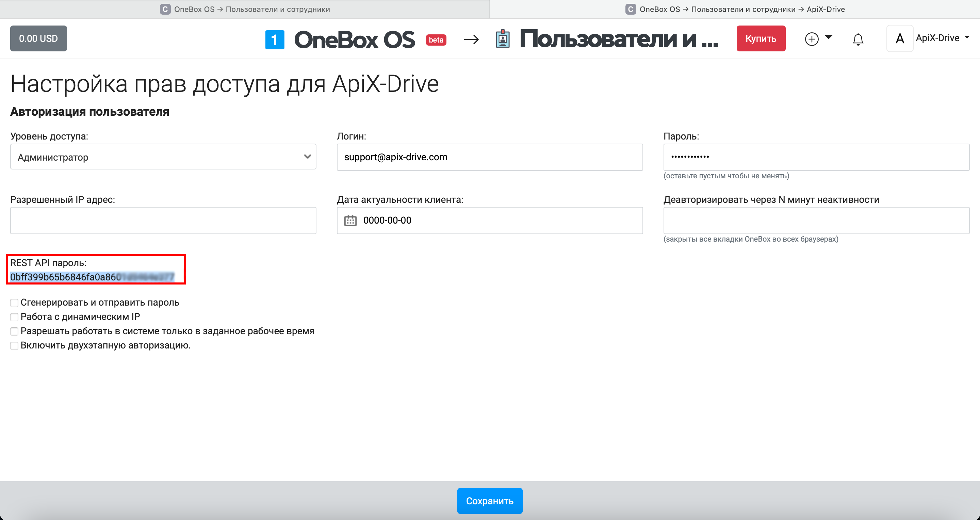980x520 pixels.
Task: Click the plus circle add icon
Action: 812,39
